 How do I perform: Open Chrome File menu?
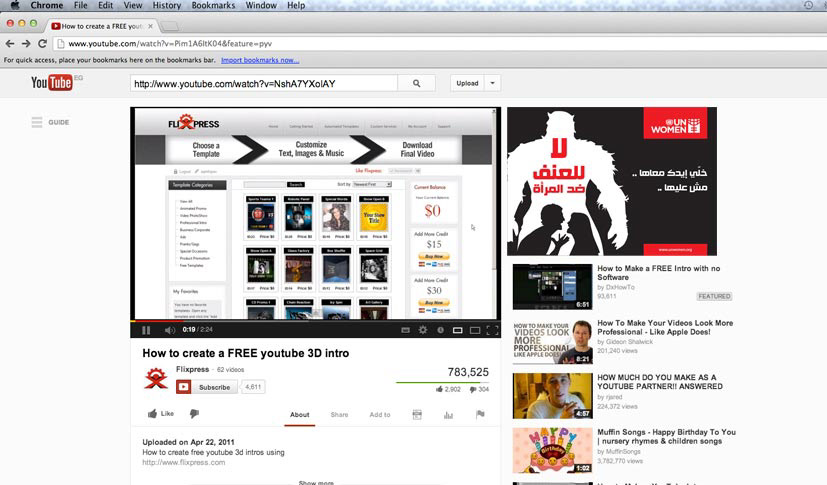click(x=81, y=5)
